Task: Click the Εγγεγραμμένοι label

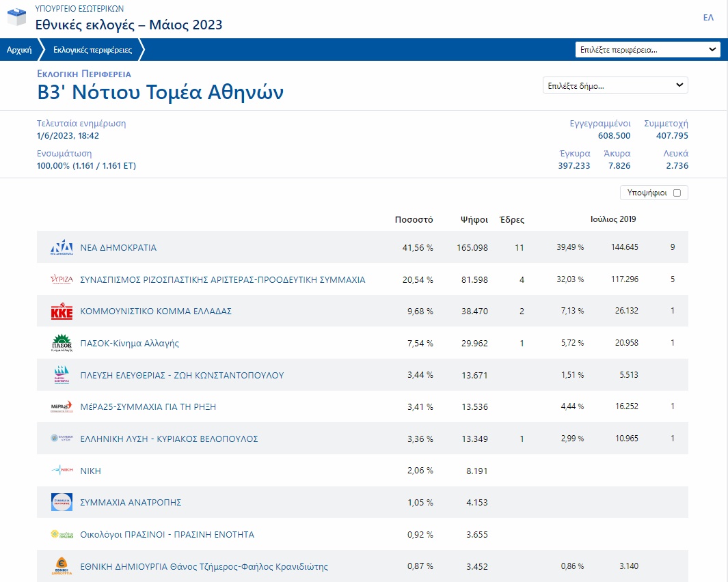Action: click(x=600, y=124)
